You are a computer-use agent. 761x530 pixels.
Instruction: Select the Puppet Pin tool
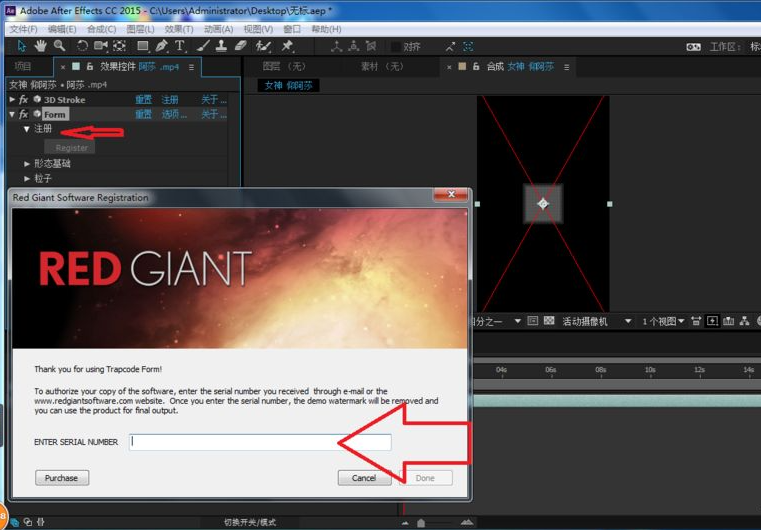click(288, 46)
